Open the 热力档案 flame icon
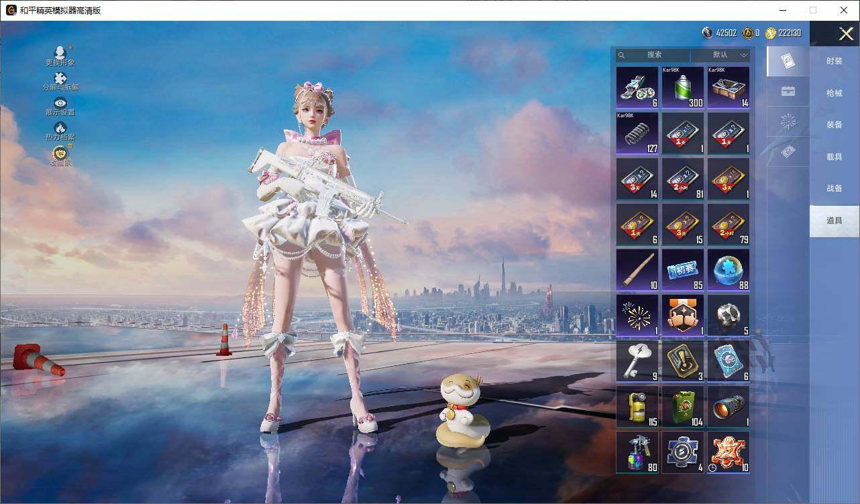The height and width of the screenshot is (504, 860). pos(60,131)
